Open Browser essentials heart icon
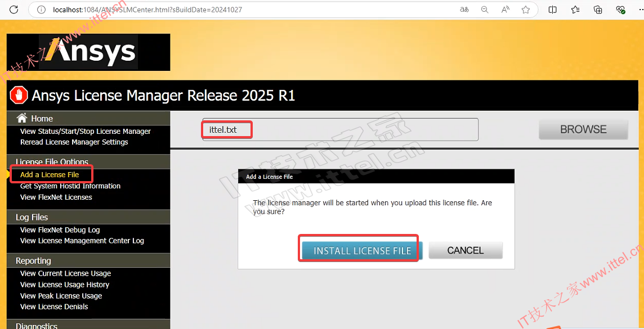 tap(620, 10)
